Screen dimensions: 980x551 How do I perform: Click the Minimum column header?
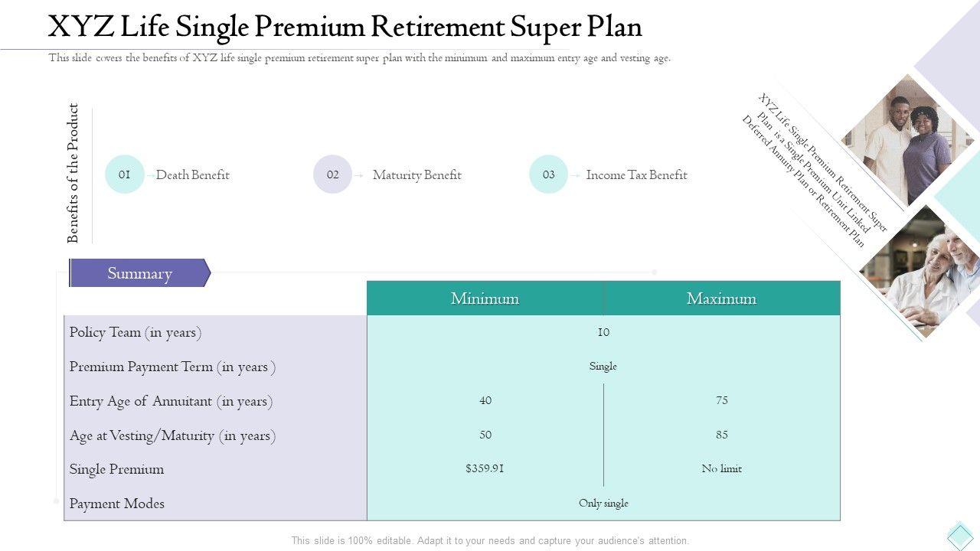coord(485,298)
